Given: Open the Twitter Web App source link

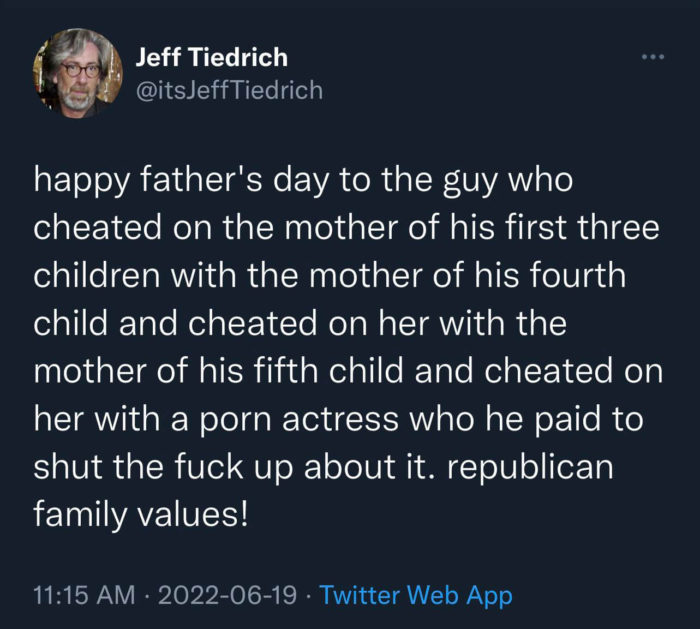Looking at the screenshot, I should (416, 596).
